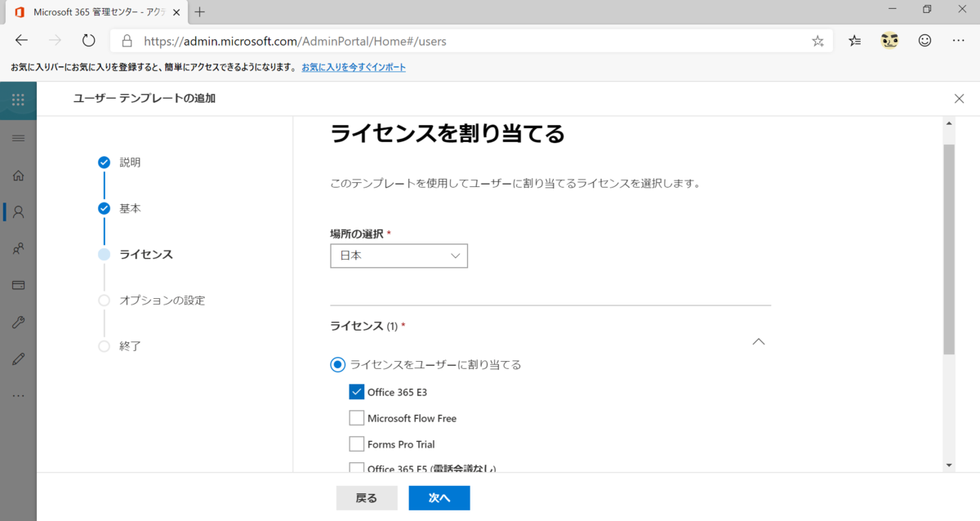
Task: Click the 戻る button
Action: 367,498
